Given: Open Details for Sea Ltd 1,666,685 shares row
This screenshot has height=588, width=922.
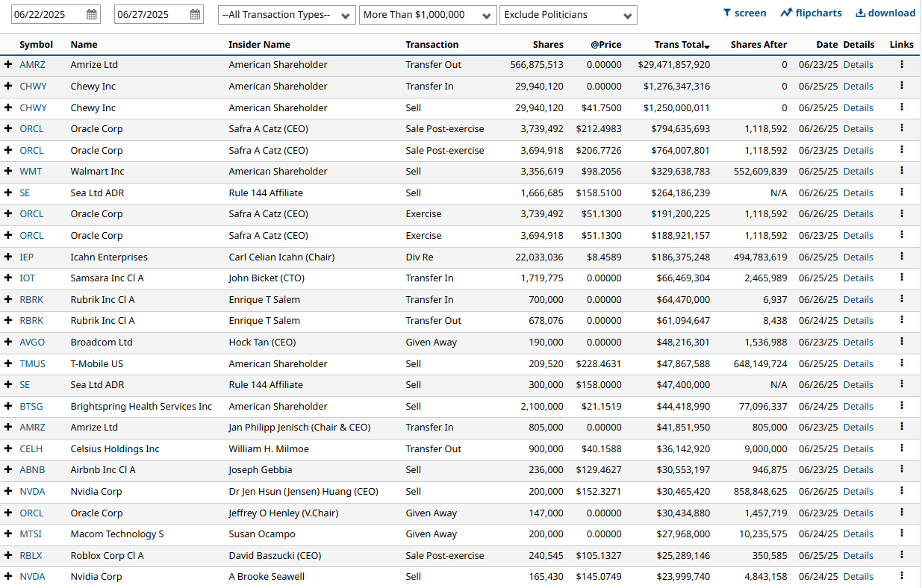Looking at the screenshot, I should tap(858, 193).
